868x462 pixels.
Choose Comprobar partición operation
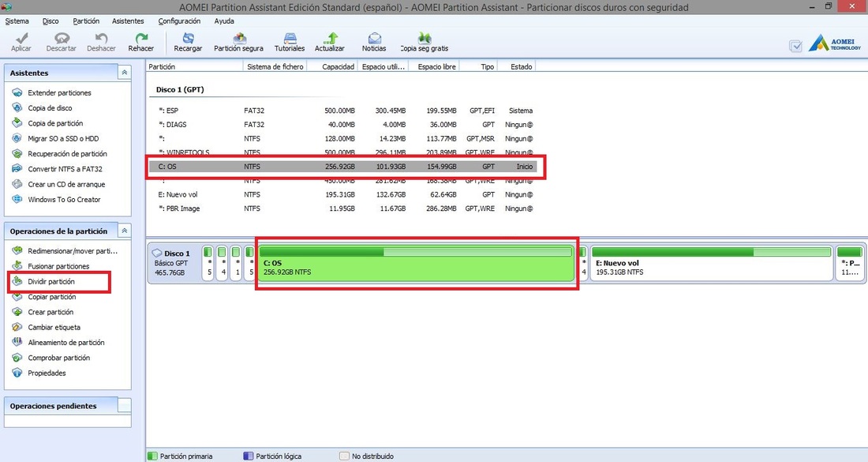coord(58,358)
